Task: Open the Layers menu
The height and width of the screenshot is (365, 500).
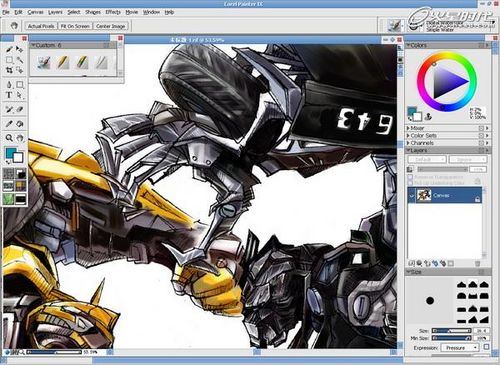Action: point(55,12)
